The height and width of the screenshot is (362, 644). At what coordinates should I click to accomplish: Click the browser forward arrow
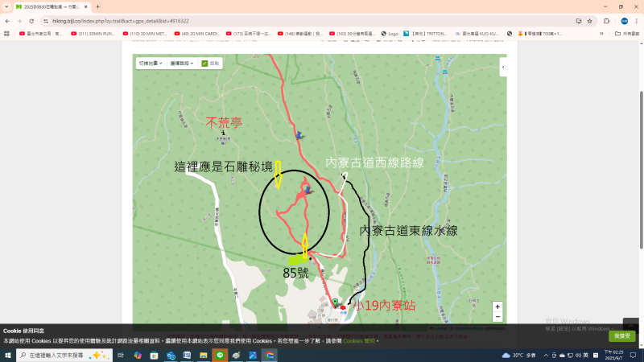[19, 21]
